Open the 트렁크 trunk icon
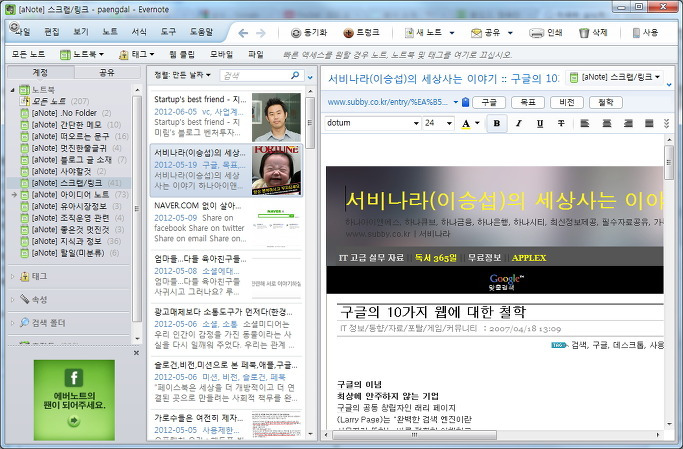Screen dimensions: 683x449 click(348, 33)
